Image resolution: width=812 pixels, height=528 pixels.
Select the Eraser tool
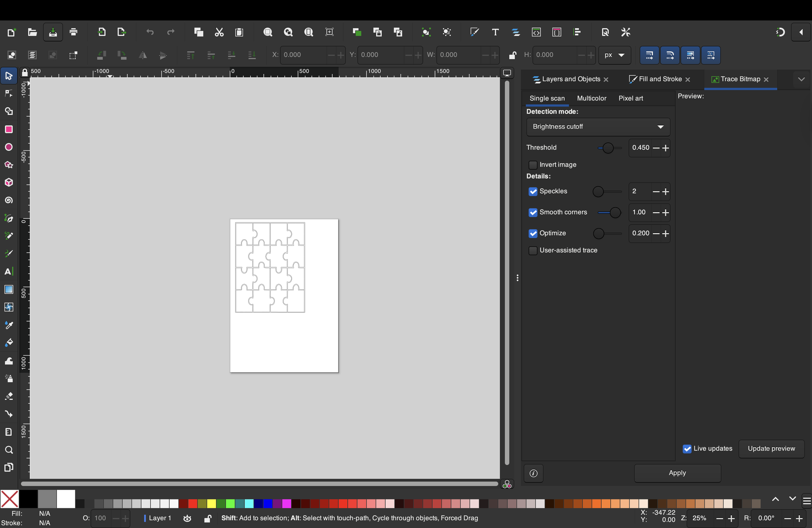[x=9, y=396]
